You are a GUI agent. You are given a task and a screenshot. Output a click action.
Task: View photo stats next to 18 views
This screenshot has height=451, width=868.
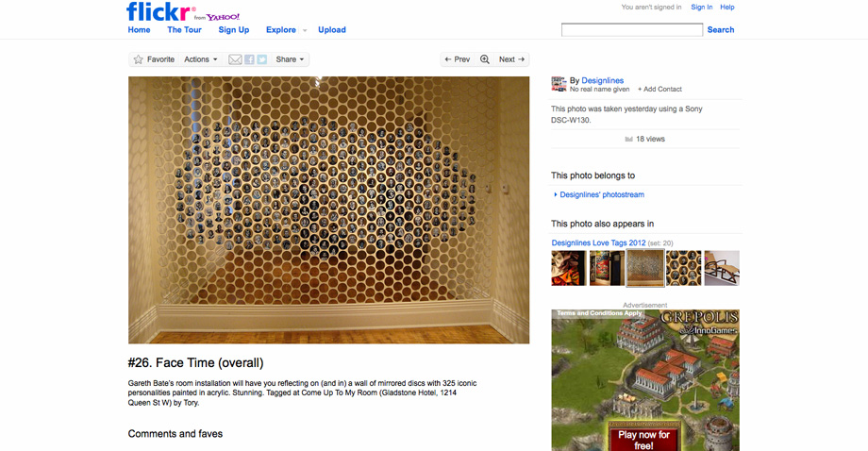pos(629,140)
